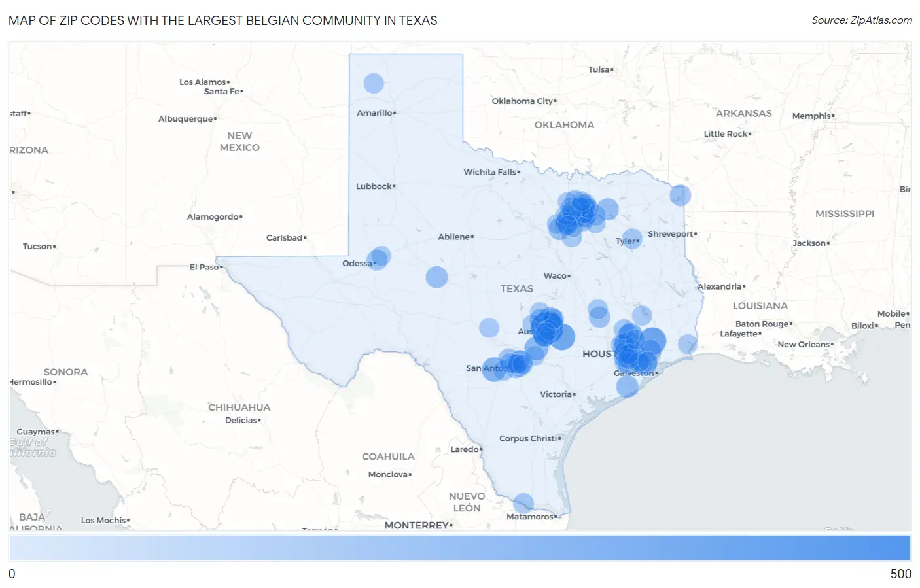Click the Corpus Christi label
Viewport: 920px width, 588px height.
click(x=528, y=438)
